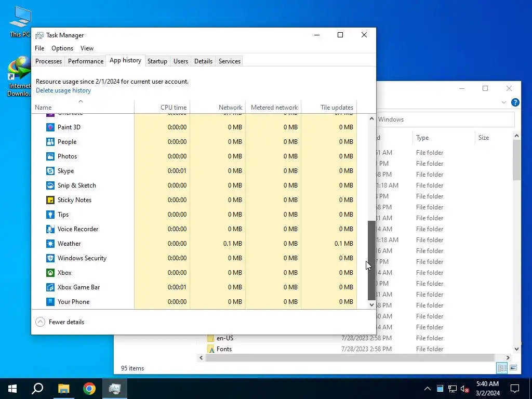This screenshot has width=532, height=399.
Task: Click the Tips app icon
Action: 50,215
